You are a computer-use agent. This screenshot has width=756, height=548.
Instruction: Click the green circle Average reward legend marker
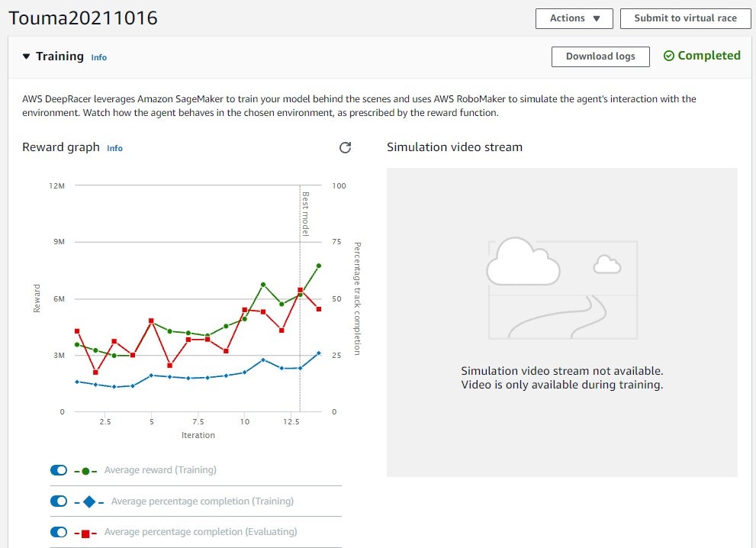(x=85, y=471)
